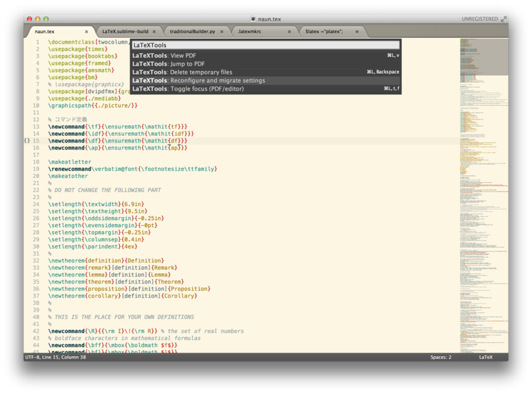Screen dimensions: 532x394
Task: Click the \newcommand{\idf} line
Action: pyautogui.click(x=121, y=134)
